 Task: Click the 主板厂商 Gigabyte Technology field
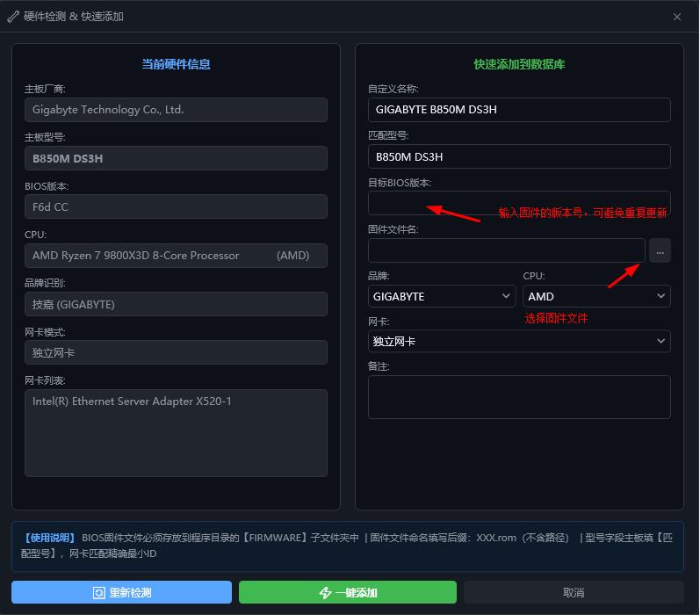[x=176, y=110]
